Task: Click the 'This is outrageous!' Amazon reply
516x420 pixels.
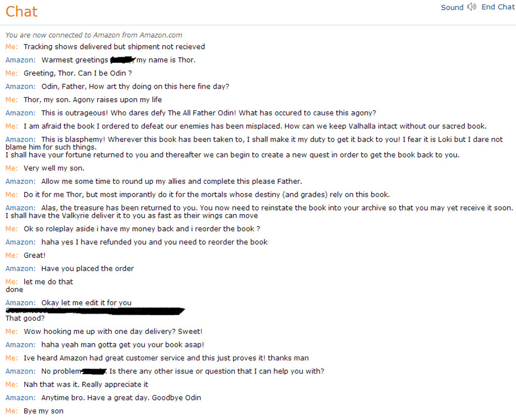Action: click(x=209, y=113)
